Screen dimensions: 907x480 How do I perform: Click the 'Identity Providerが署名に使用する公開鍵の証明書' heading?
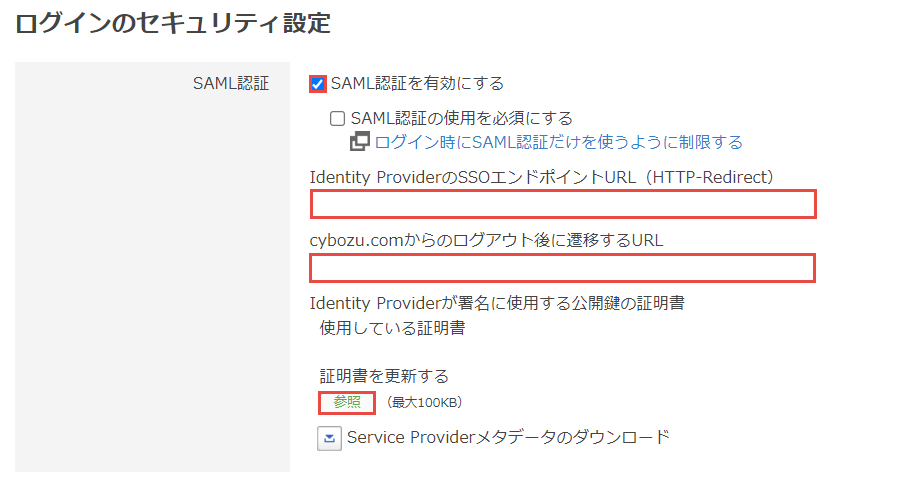click(497, 302)
